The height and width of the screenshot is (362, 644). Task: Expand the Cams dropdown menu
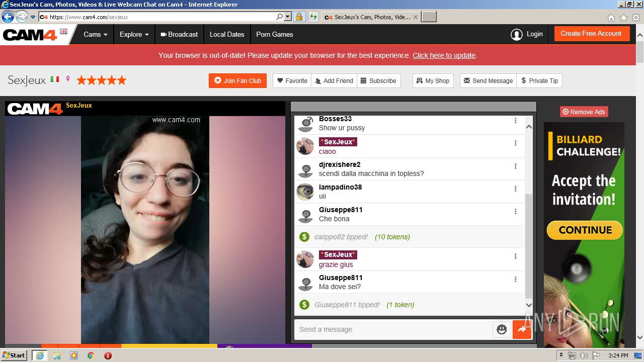tap(96, 35)
